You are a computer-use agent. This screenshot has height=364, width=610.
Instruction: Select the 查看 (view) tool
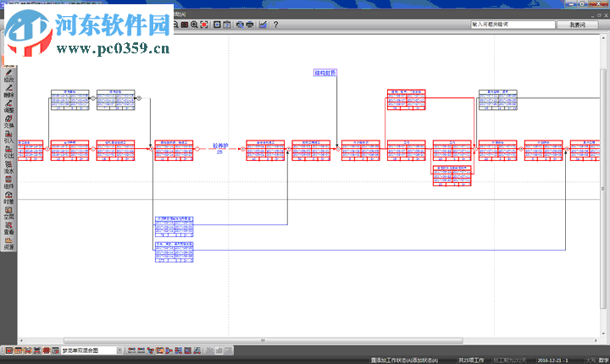[x=8, y=227]
